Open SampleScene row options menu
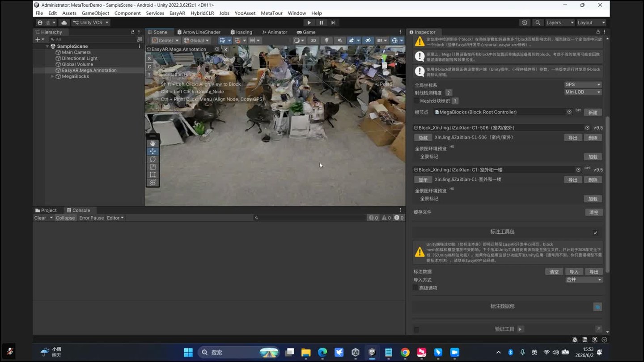 (139, 46)
